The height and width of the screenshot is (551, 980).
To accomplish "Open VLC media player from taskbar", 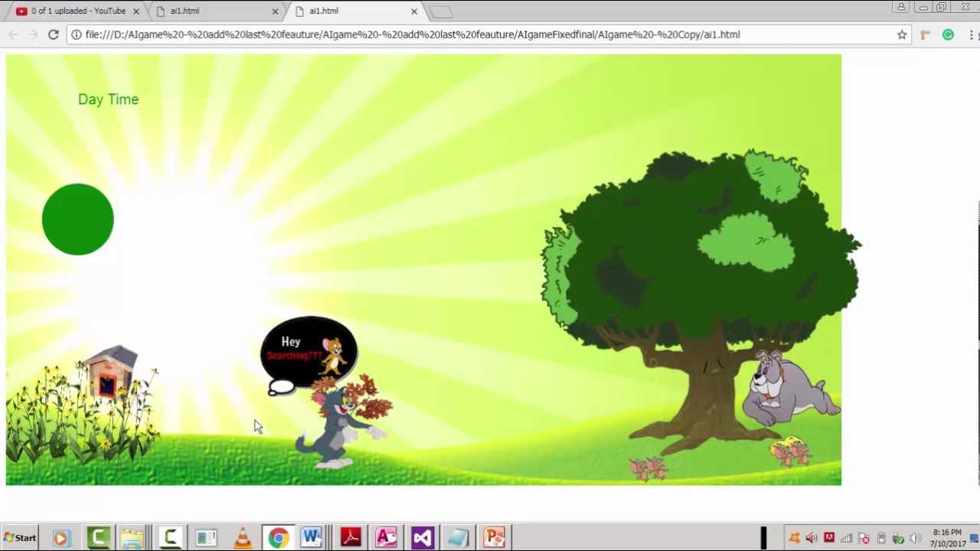I will [243, 538].
